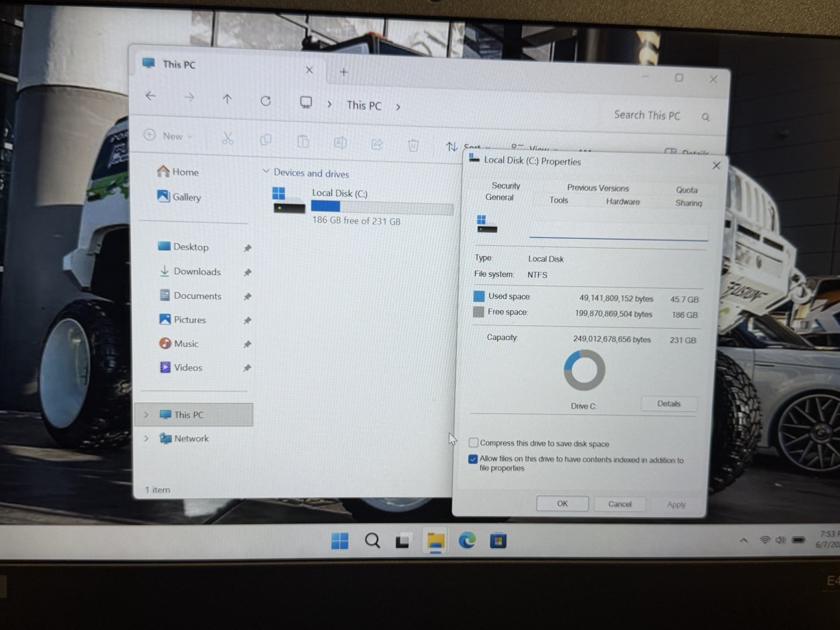Screen dimensions: 840x630
Task: Select Network in the sidebar
Action: point(184,438)
